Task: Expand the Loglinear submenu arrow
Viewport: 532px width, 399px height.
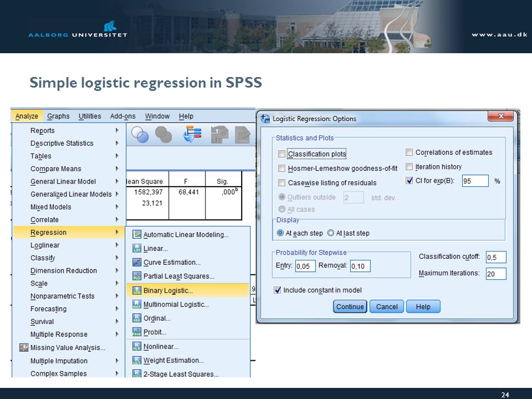Action: click(117, 245)
